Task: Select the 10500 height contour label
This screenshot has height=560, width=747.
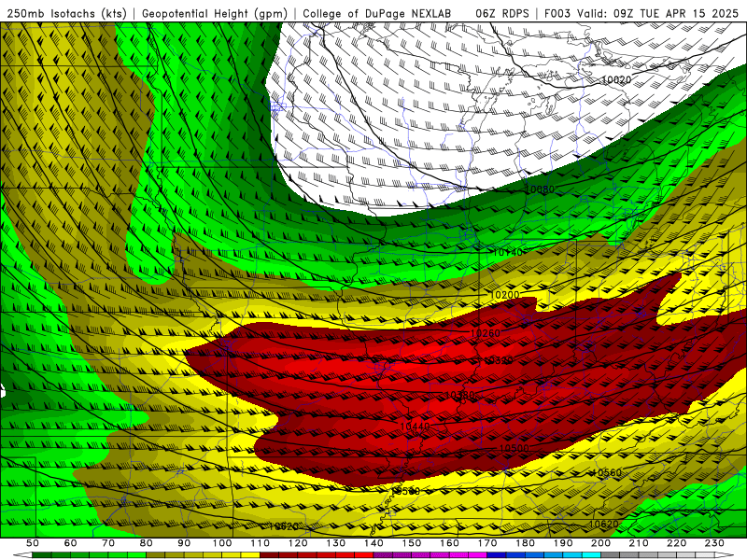Action: 514,448
